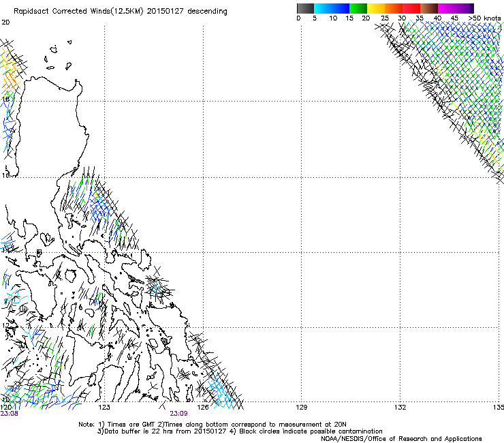Click the purple '23:08' time label

[x=9, y=414]
